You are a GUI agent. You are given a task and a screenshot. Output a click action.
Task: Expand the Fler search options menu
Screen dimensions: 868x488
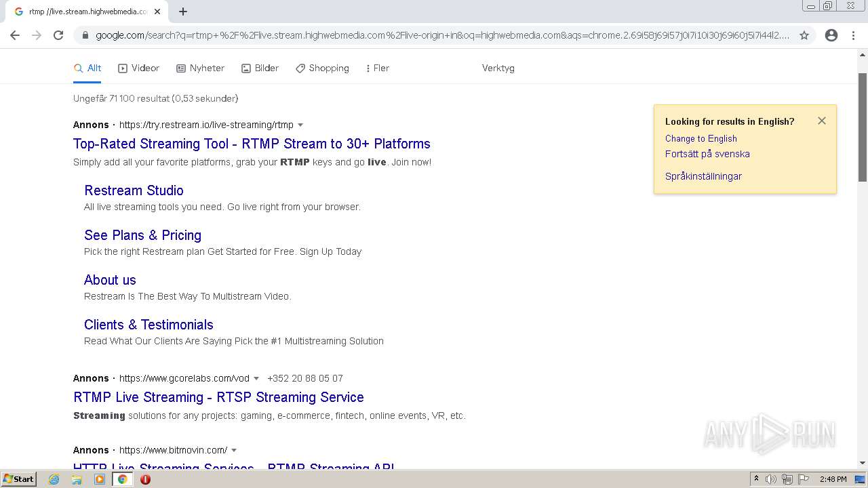(x=377, y=68)
